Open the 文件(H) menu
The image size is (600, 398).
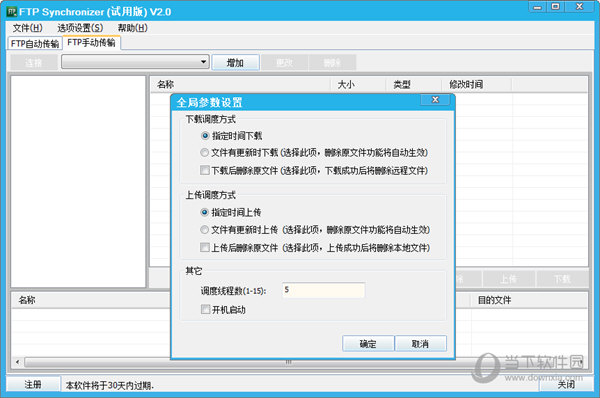pyautogui.click(x=28, y=28)
